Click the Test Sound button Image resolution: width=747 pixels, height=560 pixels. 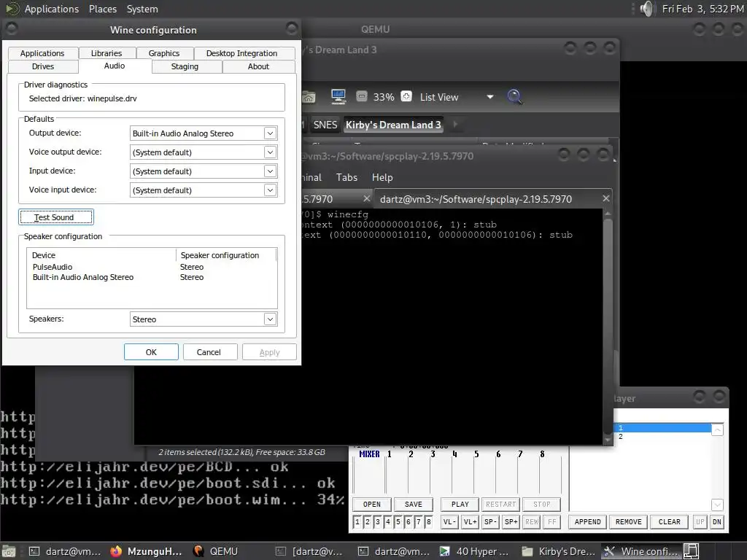point(56,217)
